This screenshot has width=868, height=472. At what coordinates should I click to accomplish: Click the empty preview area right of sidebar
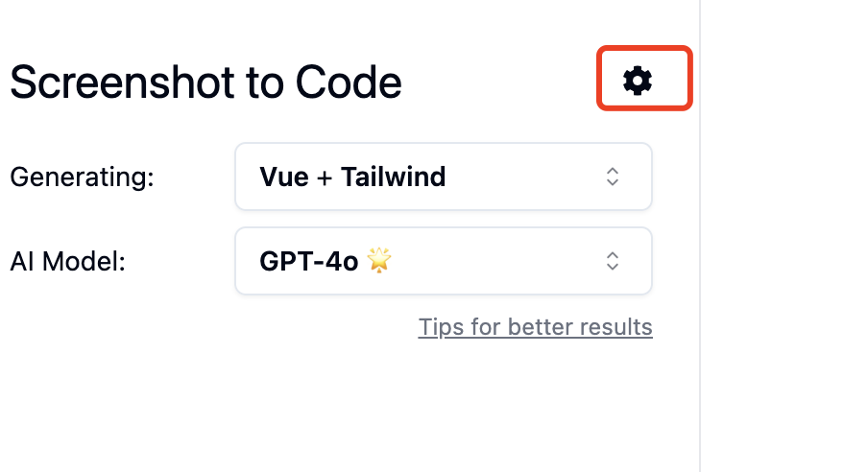[x=784, y=236]
